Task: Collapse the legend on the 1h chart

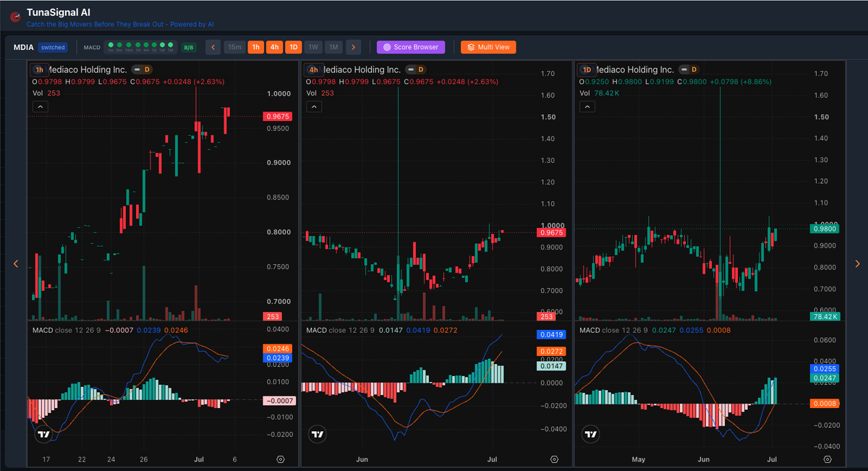Action: (x=40, y=106)
